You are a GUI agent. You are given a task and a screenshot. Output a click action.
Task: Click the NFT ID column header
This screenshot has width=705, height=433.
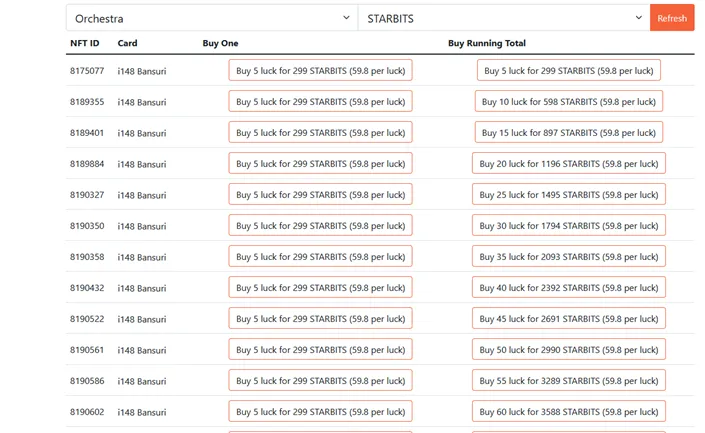pyautogui.click(x=85, y=43)
